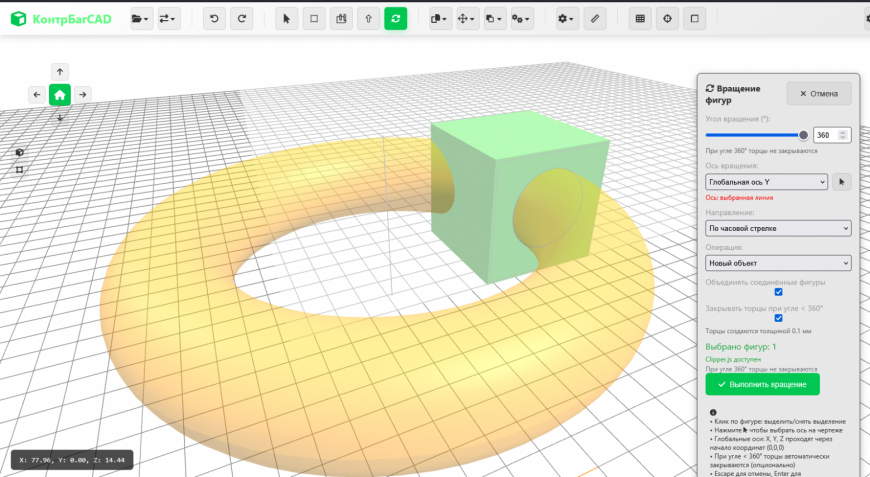Click the КонтрБагCAD cube logo
The height and width of the screenshot is (477, 870).
[x=18, y=19]
